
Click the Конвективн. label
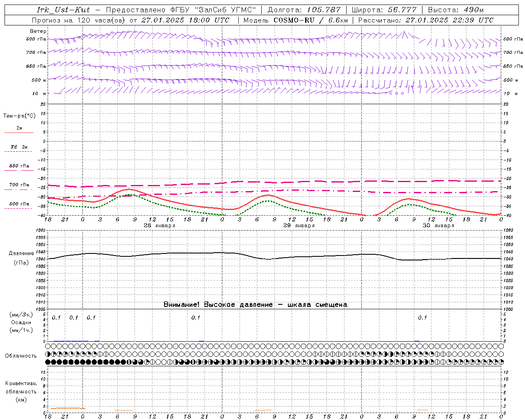(21, 383)
